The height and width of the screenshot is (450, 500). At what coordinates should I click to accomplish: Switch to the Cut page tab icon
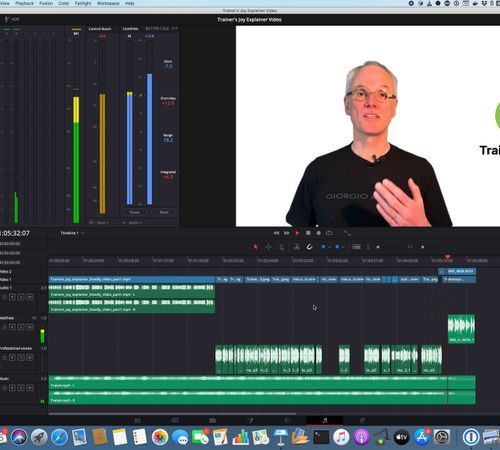175,421
